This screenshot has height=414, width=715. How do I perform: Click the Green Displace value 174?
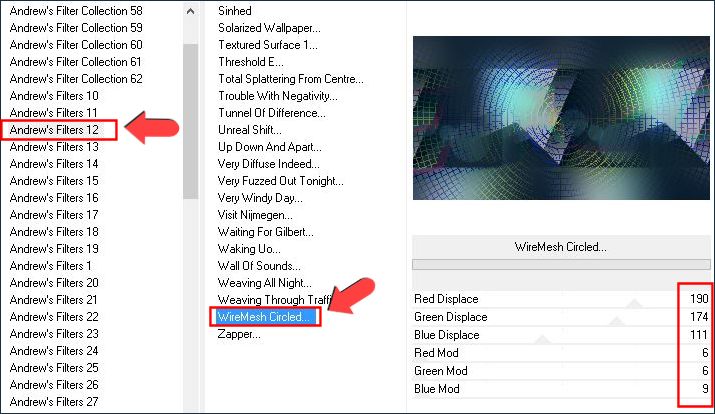[695, 317]
